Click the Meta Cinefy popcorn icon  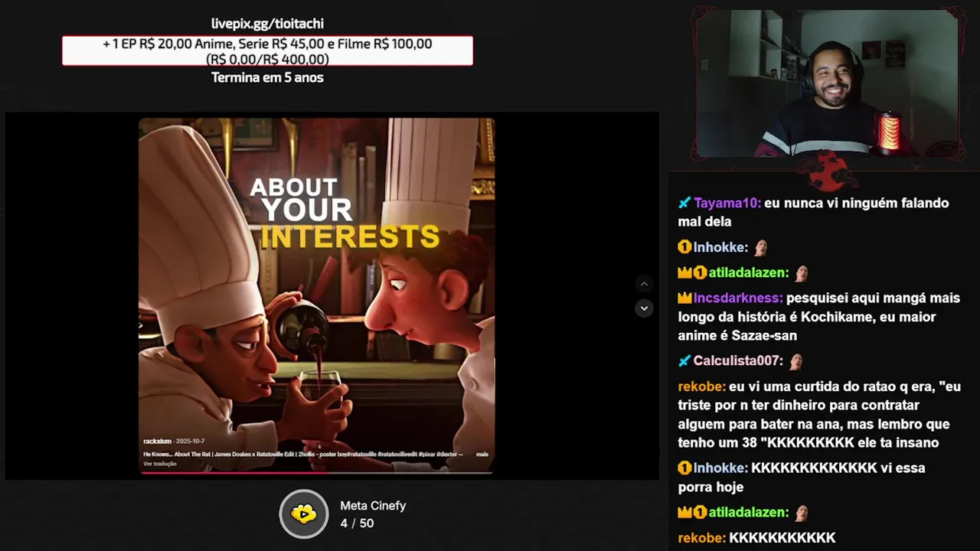pos(304,514)
